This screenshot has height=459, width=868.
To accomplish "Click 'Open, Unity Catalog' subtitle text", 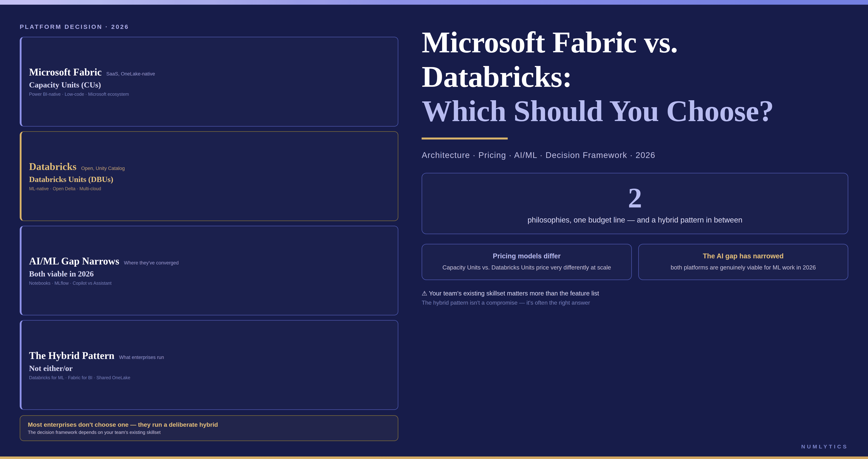I will tap(103, 168).
